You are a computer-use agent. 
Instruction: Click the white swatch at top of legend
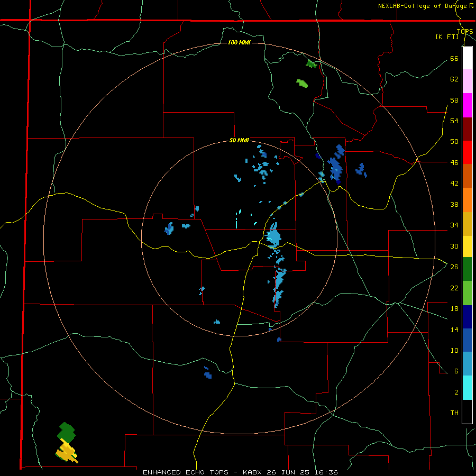[x=467, y=58]
